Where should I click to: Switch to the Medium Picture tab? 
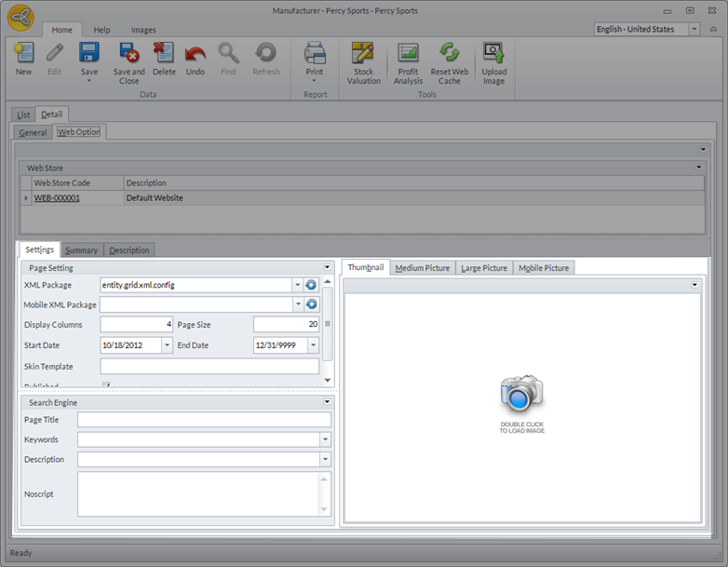point(422,268)
